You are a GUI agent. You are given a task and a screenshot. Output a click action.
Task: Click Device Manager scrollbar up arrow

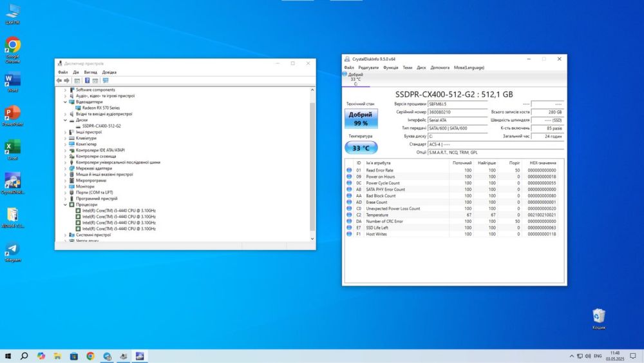[312, 90]
